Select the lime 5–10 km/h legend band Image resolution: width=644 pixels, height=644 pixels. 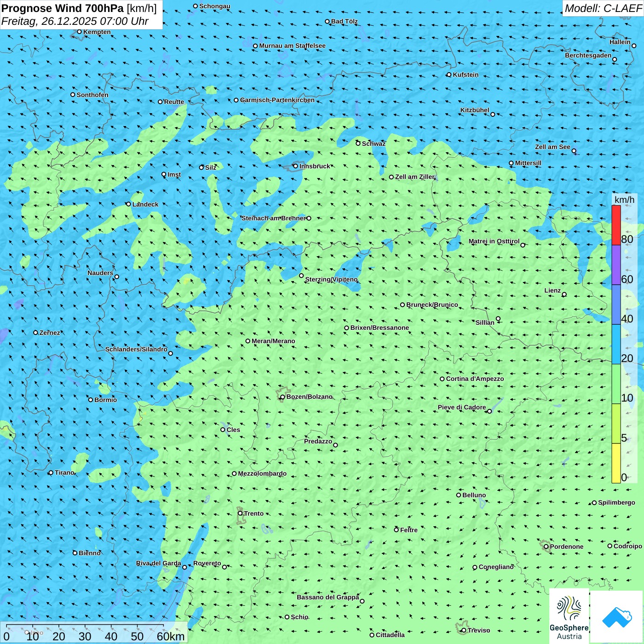click(x=616, y=424)
